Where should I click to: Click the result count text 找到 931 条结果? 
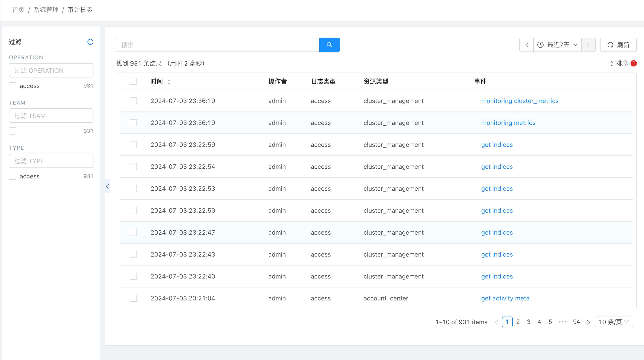click(139, 63)
